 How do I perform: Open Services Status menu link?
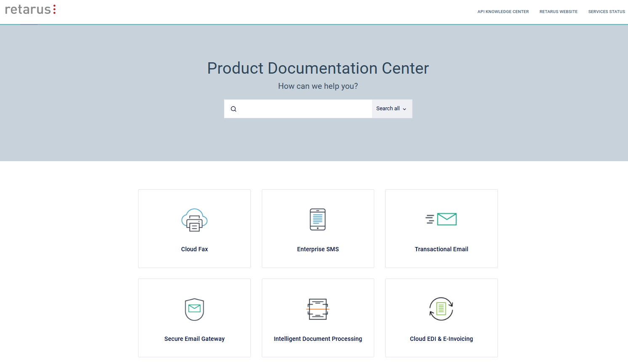pyautogui.click(x=607, y=12)
